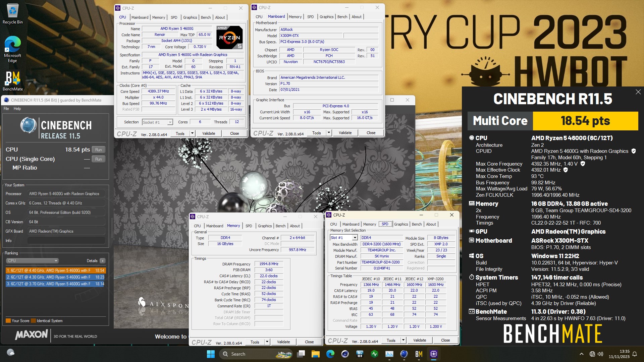
Task: Click Close button in SPD window
Action: pyautogui.click(x=445, y=340)
